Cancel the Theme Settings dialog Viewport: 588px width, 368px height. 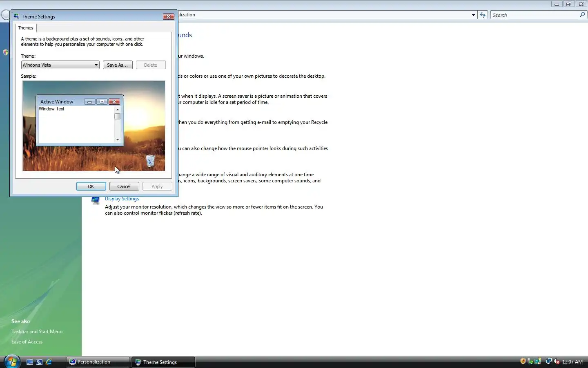point(124,186)
